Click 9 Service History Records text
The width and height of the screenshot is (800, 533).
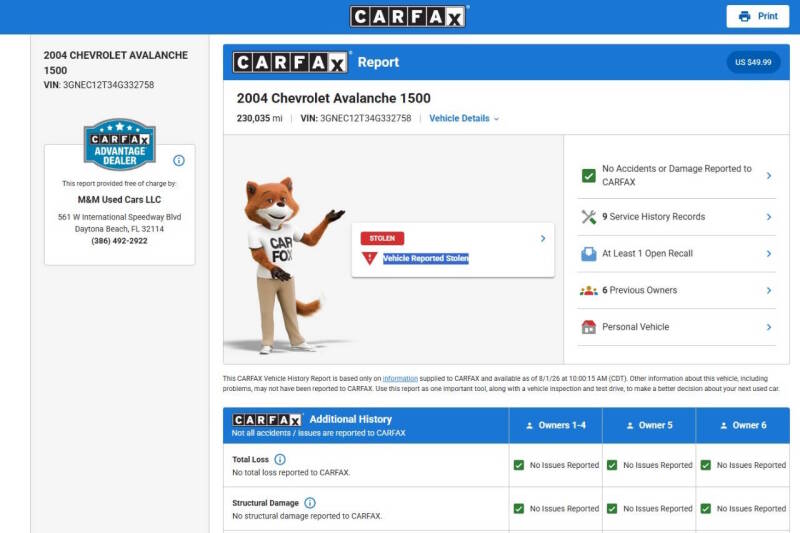[x=654, y=217]
